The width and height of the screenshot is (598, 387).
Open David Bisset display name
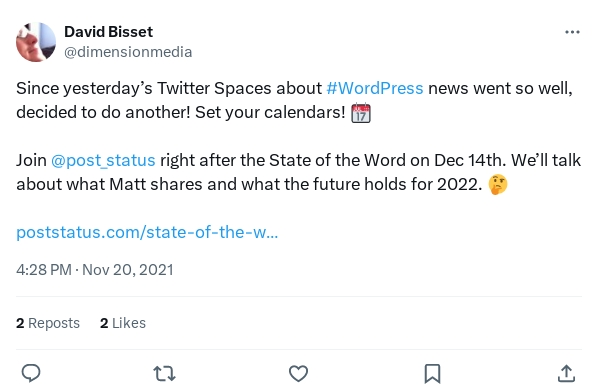pyautogui.click(x=108, y=32)
